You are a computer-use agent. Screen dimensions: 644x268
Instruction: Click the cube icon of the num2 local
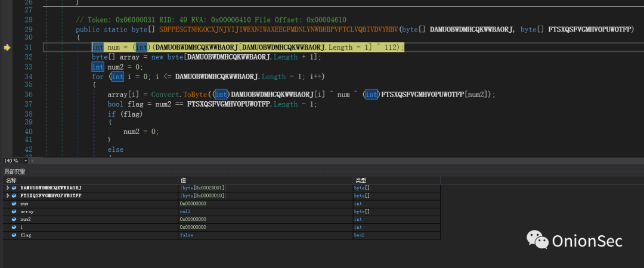[x=14, y=220]
